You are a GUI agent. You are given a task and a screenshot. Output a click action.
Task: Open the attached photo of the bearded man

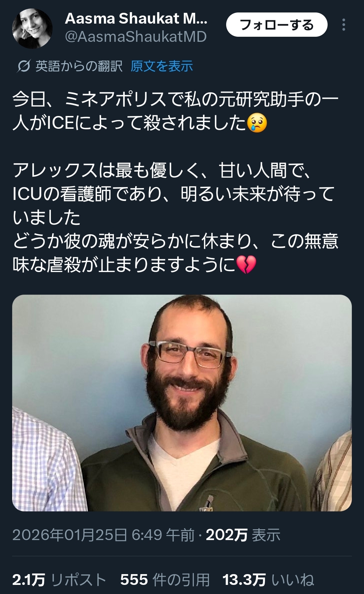coord(182,403)
